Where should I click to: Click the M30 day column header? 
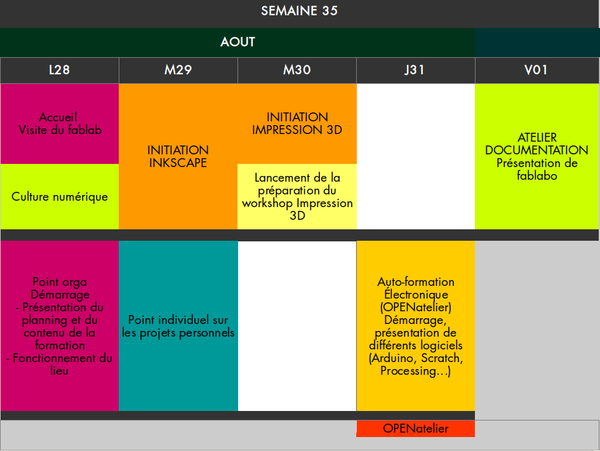tap(297, 71)
